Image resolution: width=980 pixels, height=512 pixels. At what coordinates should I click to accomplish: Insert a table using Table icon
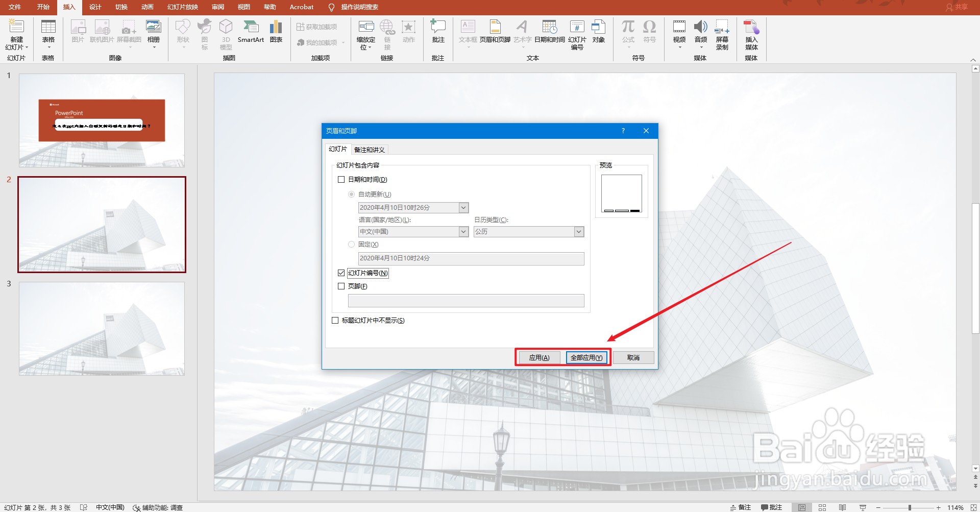(48, 34)
